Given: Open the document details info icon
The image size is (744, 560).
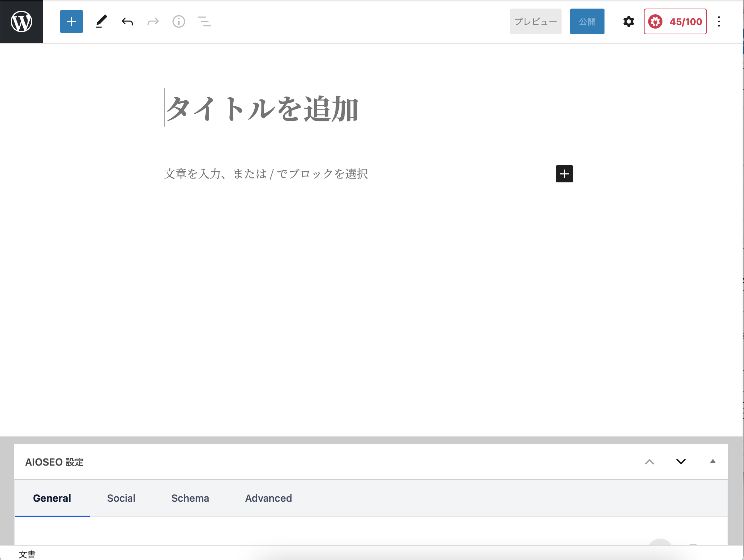Looking at the screenshot, I should click(x=179, y=21).
